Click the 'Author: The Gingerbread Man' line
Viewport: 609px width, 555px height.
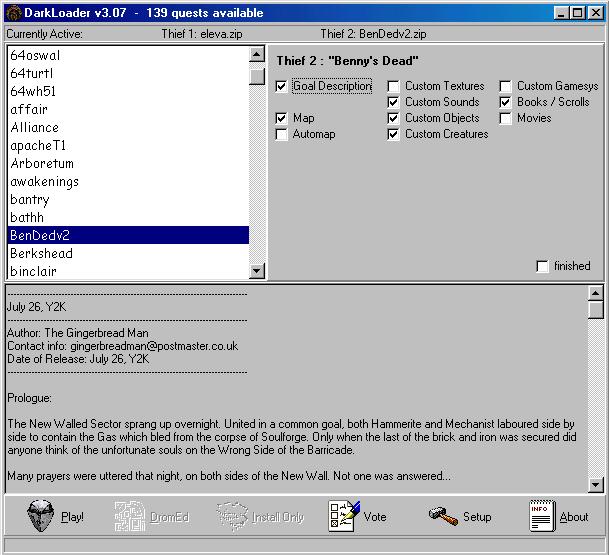(x=78, y=333)
